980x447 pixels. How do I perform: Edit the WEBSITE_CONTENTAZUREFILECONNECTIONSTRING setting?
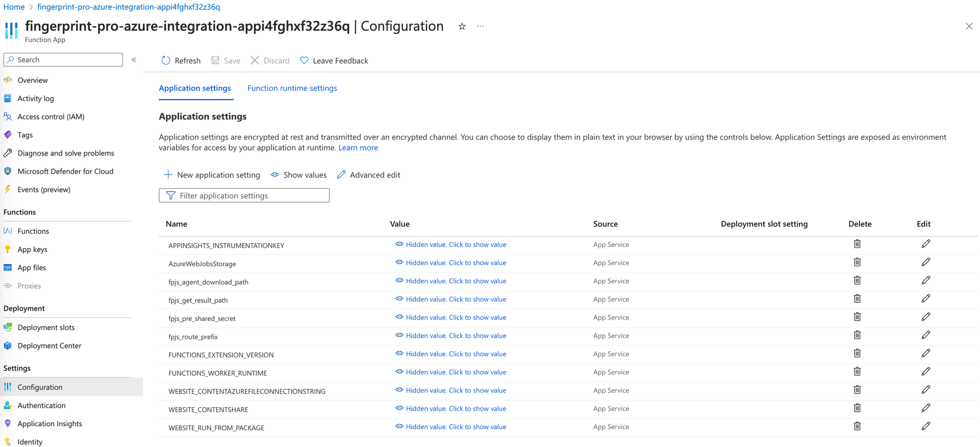click(926, 390)
